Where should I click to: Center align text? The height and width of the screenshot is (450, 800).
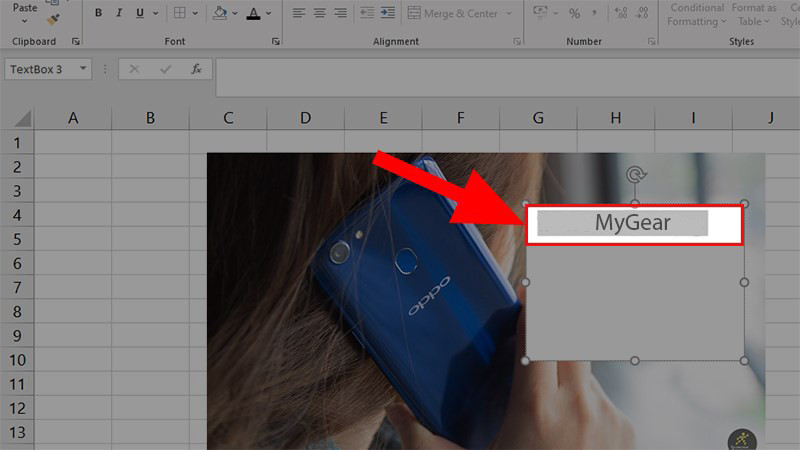pos(319,13)
